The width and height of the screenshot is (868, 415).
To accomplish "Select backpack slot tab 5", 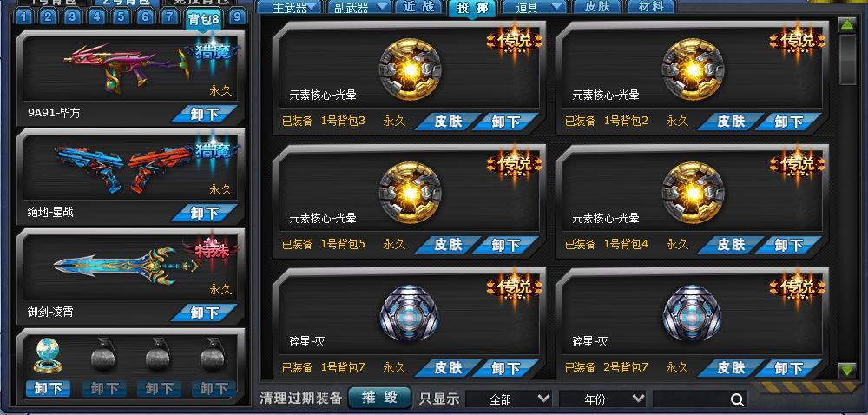I will (121, 17).
